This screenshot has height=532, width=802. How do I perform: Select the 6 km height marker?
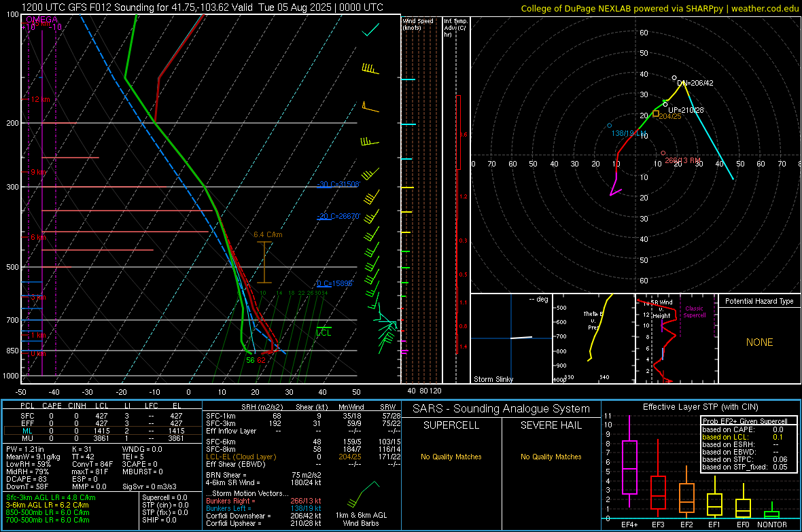click(38, 237)
